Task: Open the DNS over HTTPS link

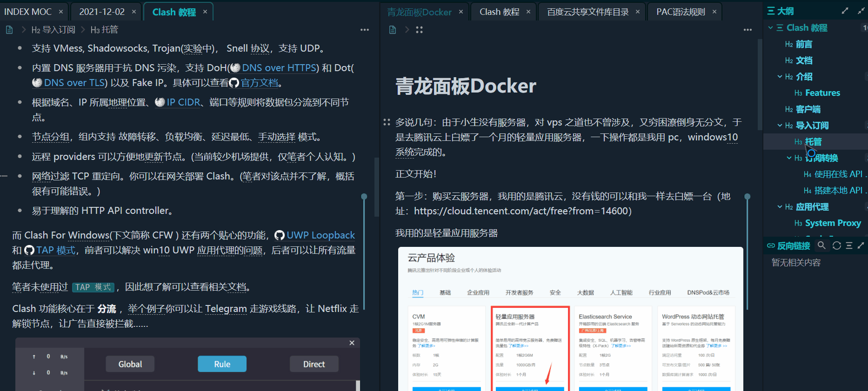Action: (x=279, y=68)
